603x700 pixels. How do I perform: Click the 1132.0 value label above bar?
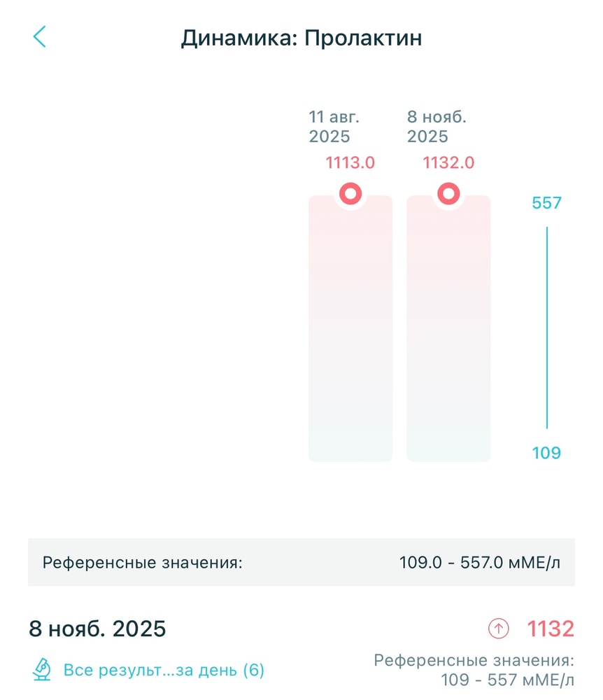[x=448, y=163]
